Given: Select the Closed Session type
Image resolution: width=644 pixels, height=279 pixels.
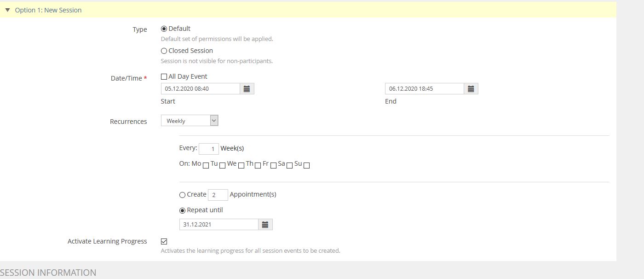Looking at the screenshot, I should (164, 51).
